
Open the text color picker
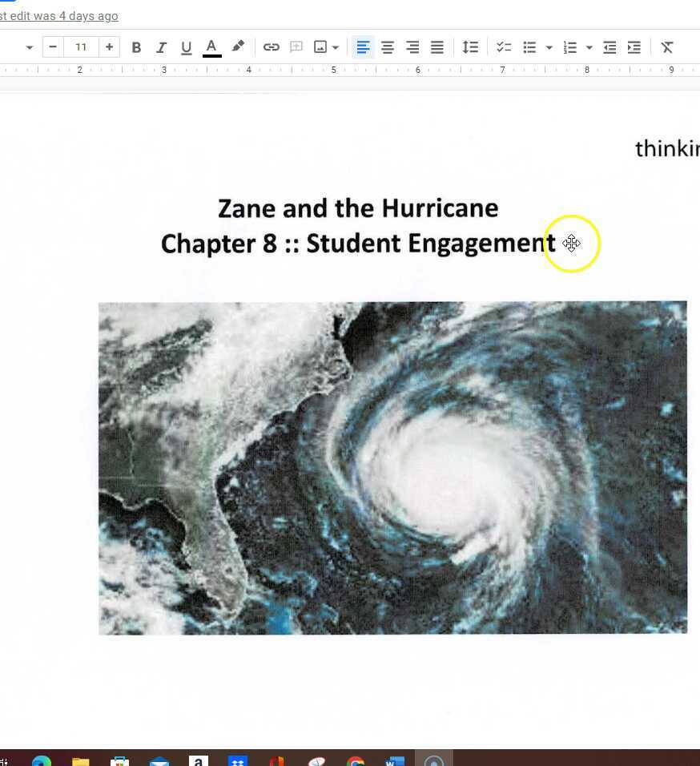tap(211, 46)
